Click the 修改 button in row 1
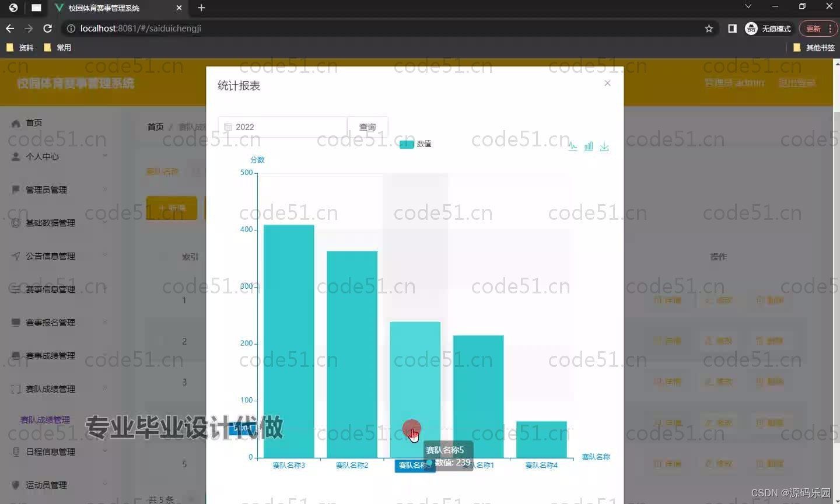 coord(718,300)
